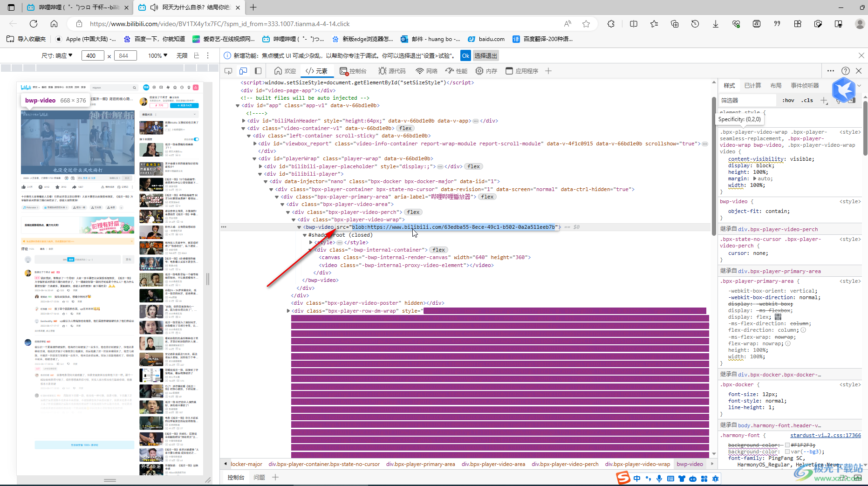Click the 筛选器 styles filter field
The height and width of the screenshot is (486, 868).
click(747, 100)
